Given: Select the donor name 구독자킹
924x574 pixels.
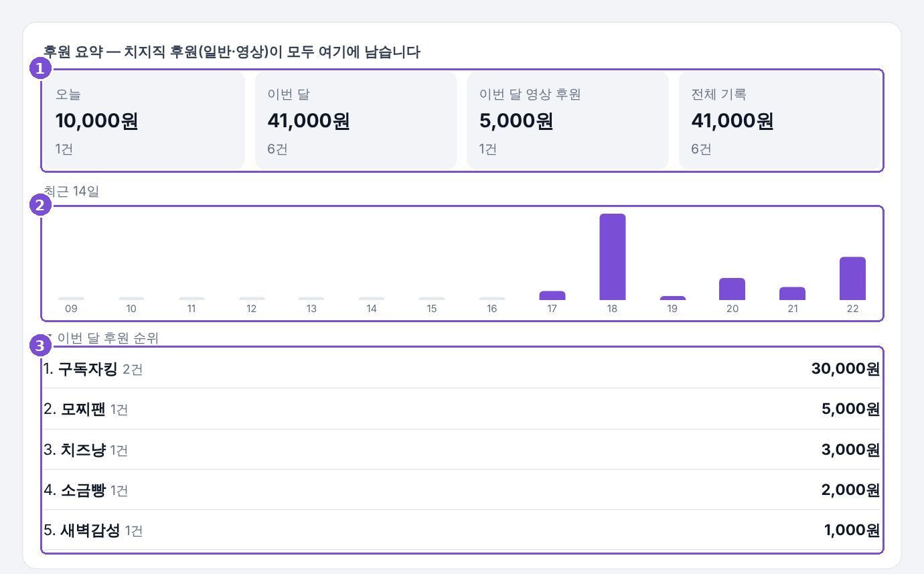Looking at the screenshot, I should click(88, 369).
